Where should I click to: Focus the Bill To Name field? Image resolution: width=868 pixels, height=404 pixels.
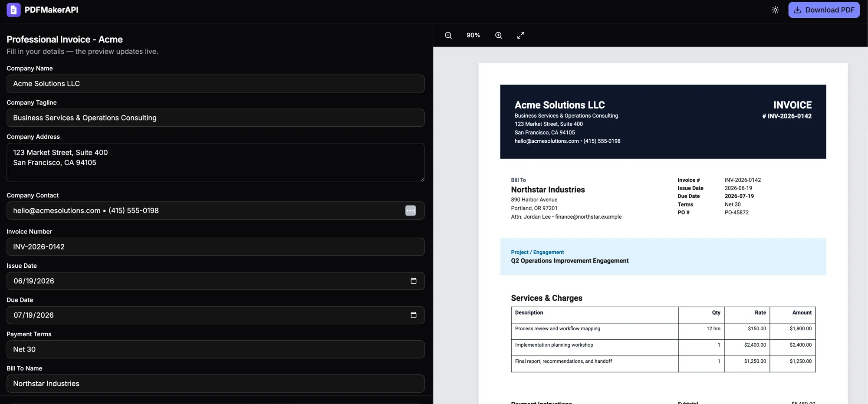(x=215, y=384)
